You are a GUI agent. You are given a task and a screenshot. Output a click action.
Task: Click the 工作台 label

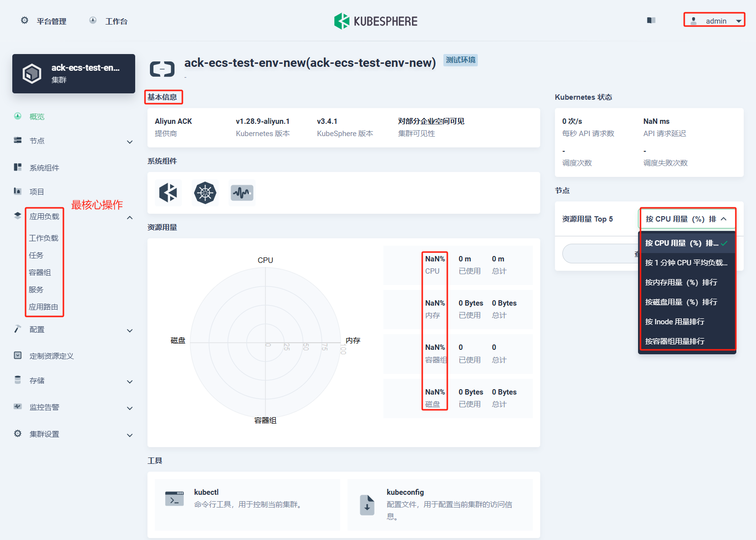coord(116,21)
